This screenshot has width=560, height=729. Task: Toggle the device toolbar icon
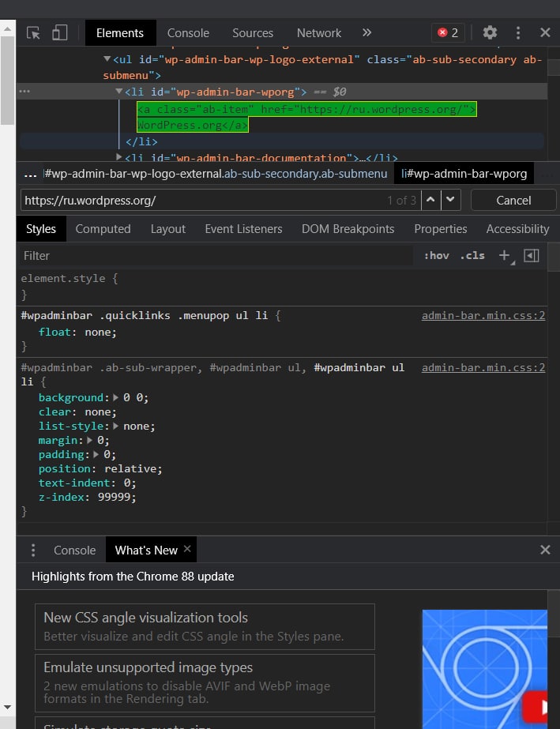pos(59,33)
